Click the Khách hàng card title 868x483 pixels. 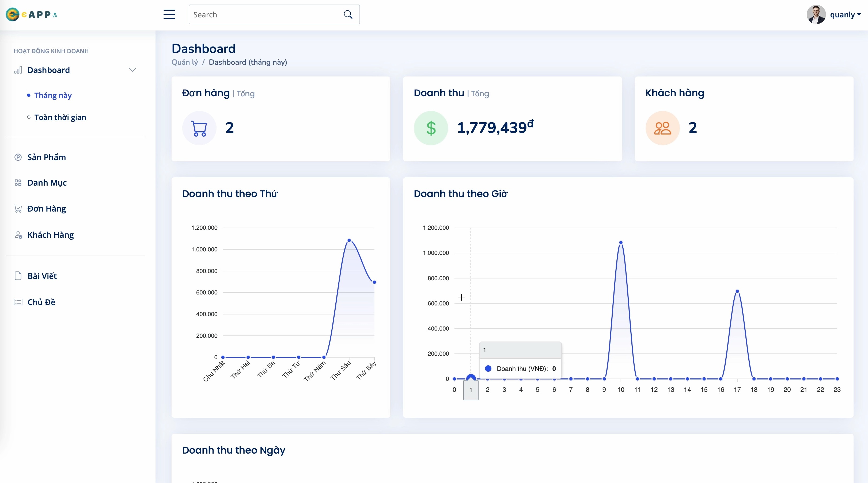pos(674,93)
